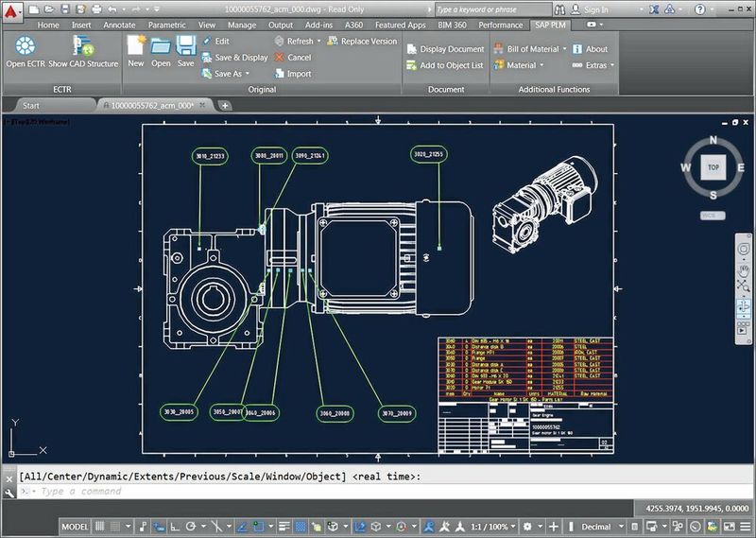Click the command line wrench customize icon

click(9, 493)
